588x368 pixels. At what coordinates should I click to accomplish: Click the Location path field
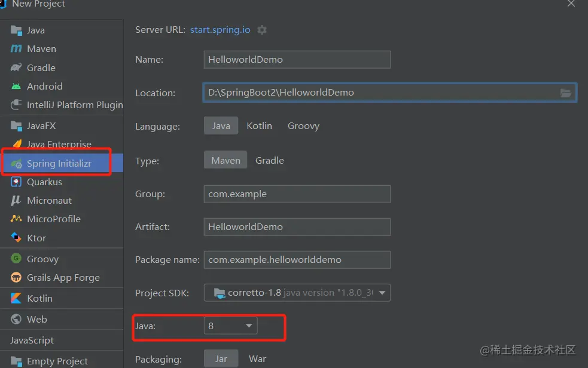pos(389,93)
